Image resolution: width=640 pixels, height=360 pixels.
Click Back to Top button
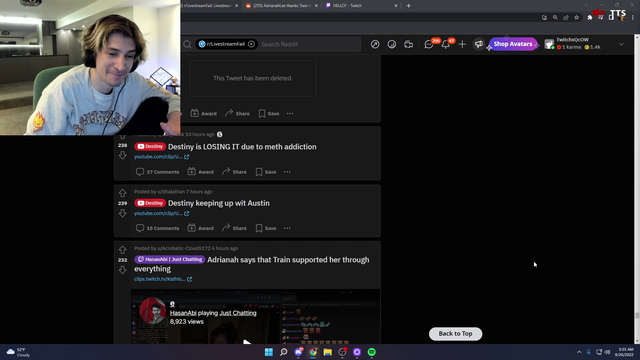pos(455,333)
